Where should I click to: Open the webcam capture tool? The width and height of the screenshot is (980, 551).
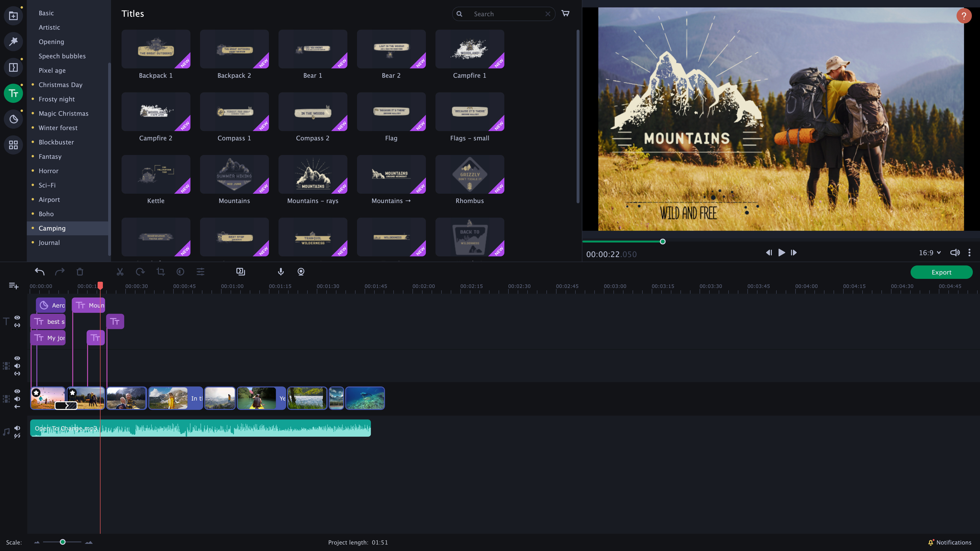(301, 272)
